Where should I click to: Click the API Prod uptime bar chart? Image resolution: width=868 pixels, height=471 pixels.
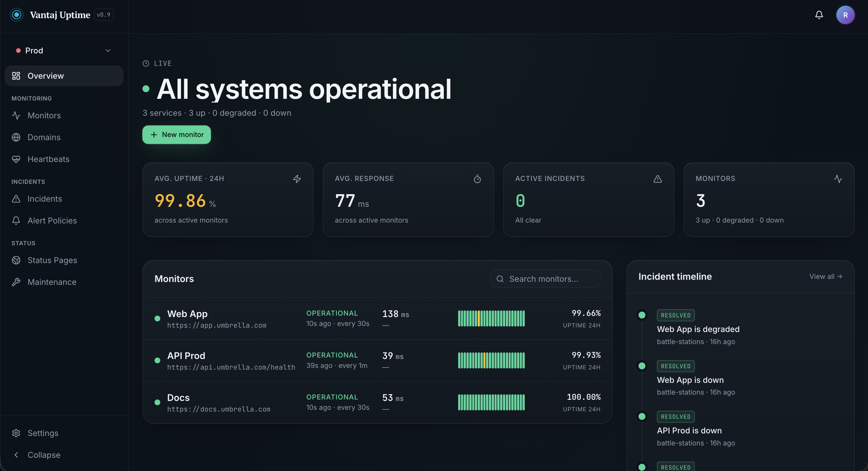coord(491,360)
